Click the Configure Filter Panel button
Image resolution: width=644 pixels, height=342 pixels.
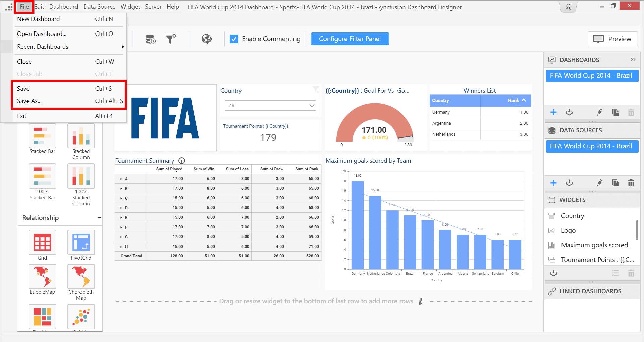350,39
